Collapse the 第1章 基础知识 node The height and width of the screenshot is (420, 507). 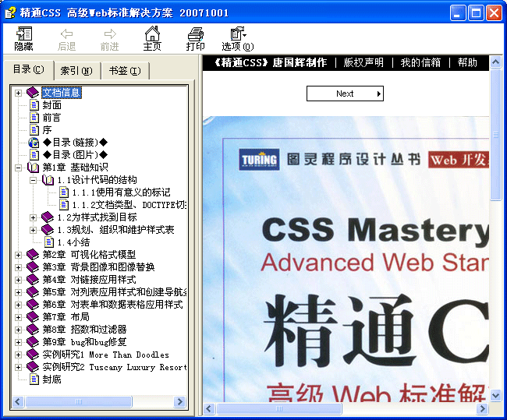[x=19, y=168]
